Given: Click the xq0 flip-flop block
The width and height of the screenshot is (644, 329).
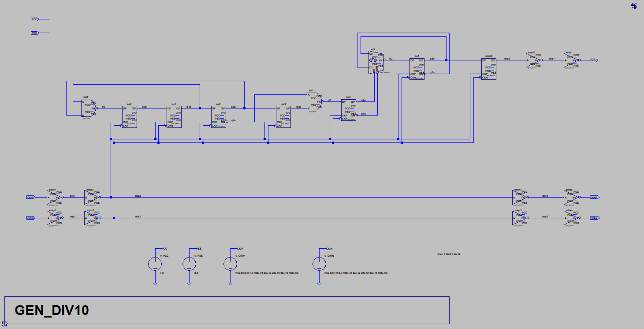Looking at the screenshot, I should (130, 117).
